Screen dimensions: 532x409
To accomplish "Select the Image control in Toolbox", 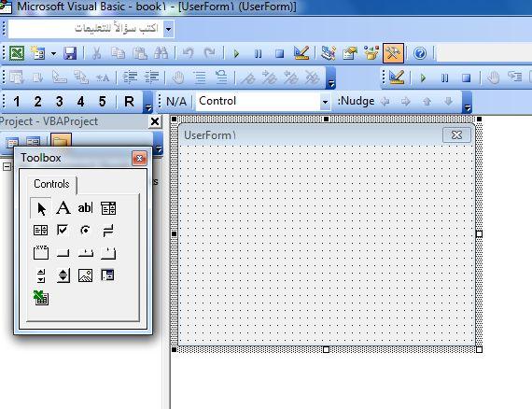I will pos(85,275).
